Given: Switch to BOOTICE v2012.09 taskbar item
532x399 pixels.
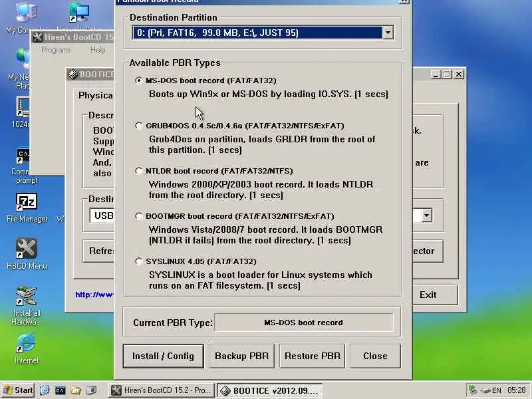Looking at the screenshot, I should [x=270, y=390].
